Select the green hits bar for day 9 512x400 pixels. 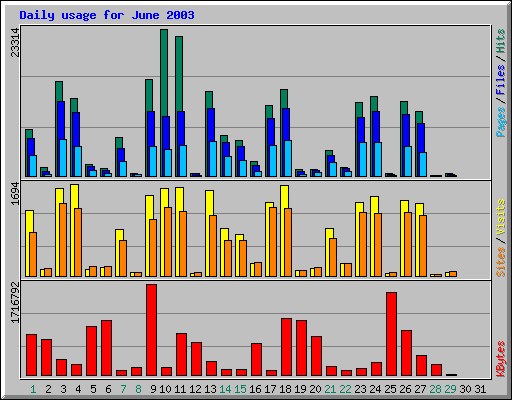click(149, 95)
